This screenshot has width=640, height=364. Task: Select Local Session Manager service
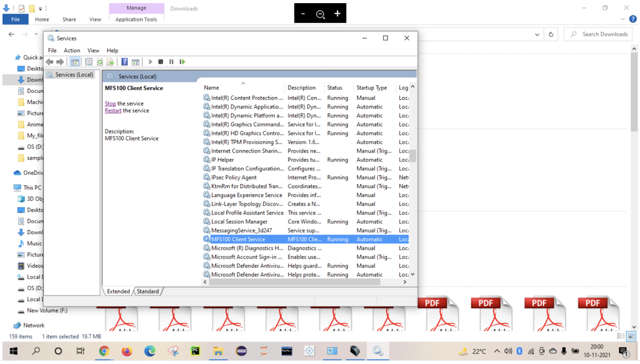point(306,222)
